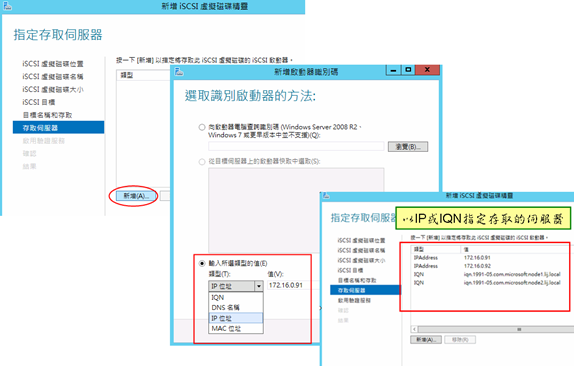574x366 pixels.
Task: Click app icon in 新增啟動器識別碼 dialog title bar
Action: [x=179, y=72]
